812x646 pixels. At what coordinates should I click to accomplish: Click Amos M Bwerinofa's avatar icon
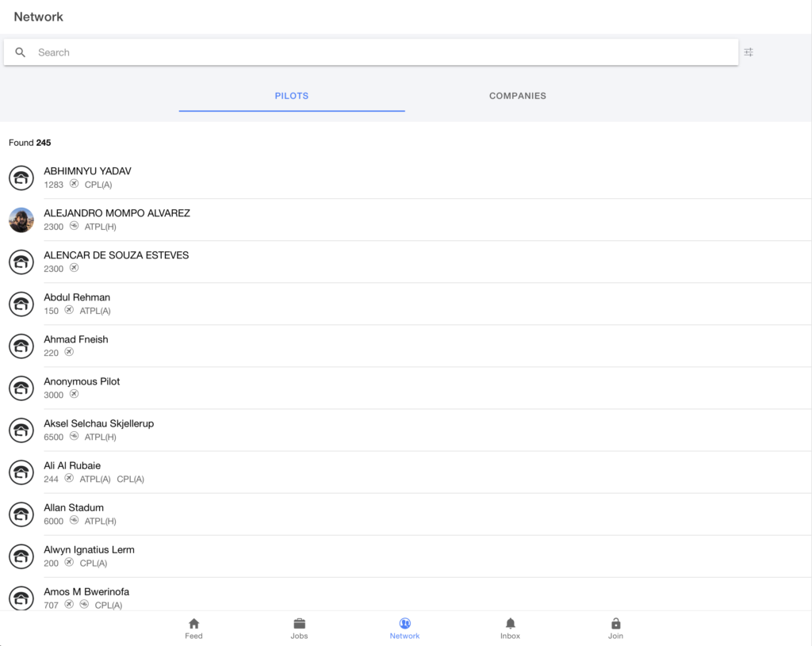pos(21,598)
